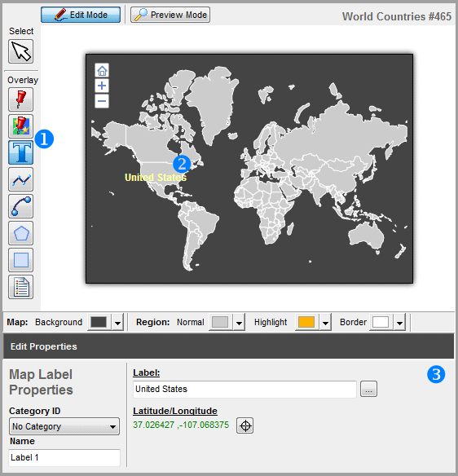
Task: Click the ellipsis button beside Label field
Action: click(369, 389)
